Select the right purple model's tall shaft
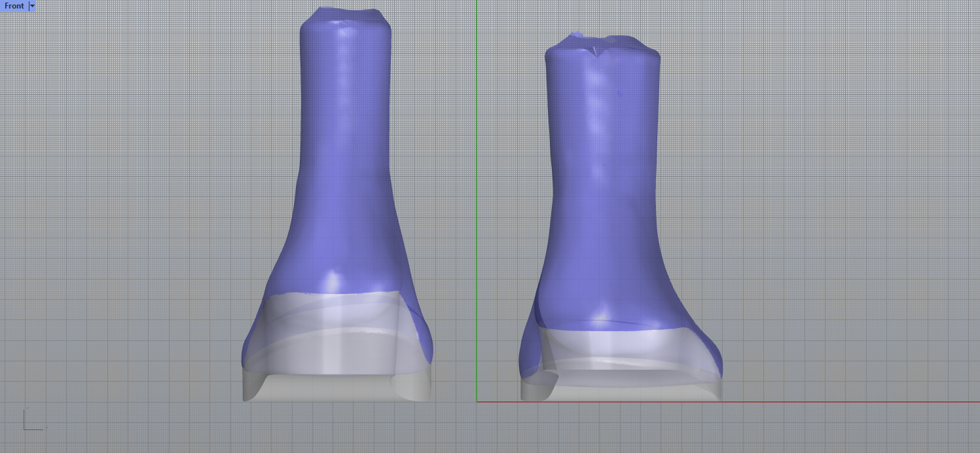Viewport: 980px width, 453px height. pyautogui.click(x=602, y=164)
